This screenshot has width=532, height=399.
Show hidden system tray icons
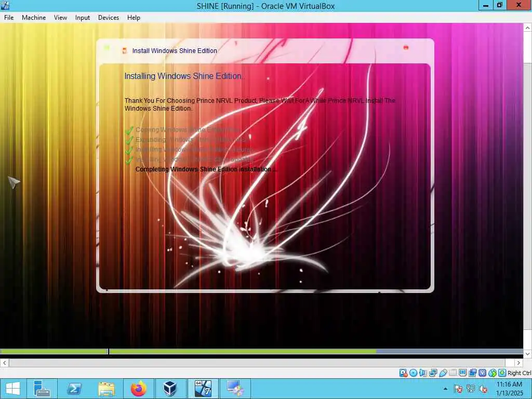pos(445,389)
